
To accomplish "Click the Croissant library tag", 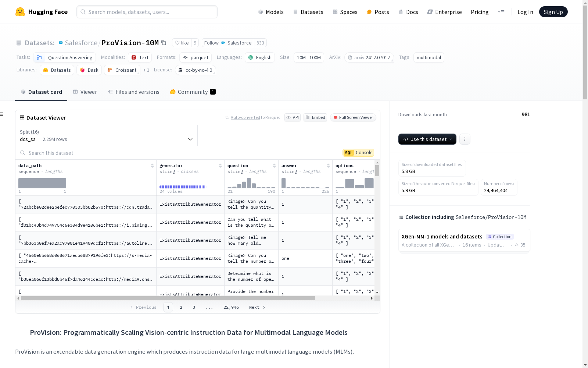I will pyautogui.click(x=122, y=70).
